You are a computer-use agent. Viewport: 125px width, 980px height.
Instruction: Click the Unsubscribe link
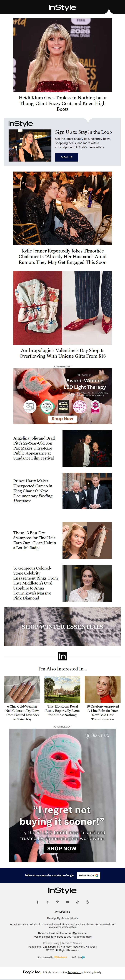pyautogui.click(x=62, y=912)
